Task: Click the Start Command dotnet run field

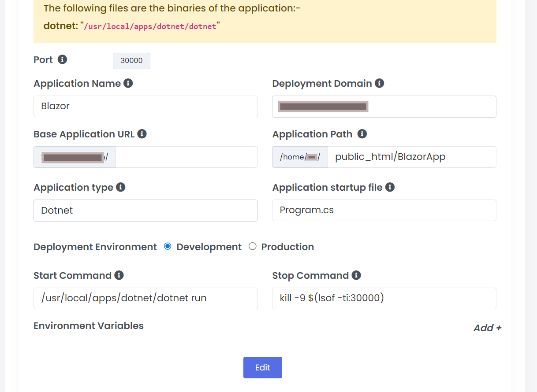Action: [145, 298]
